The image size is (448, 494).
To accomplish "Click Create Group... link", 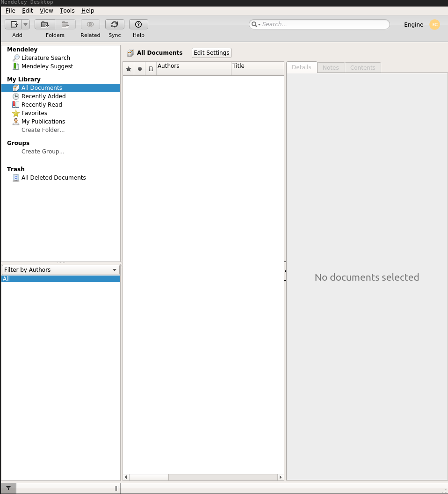I will point(43,152).
